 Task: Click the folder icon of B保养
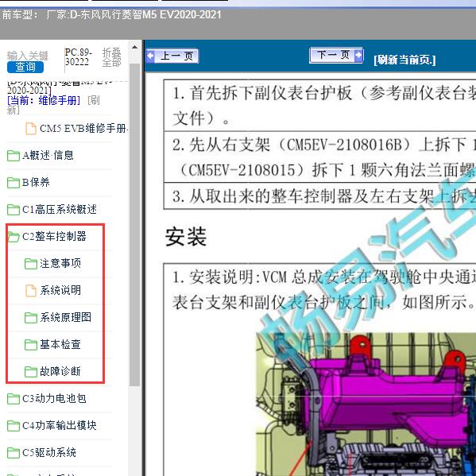click(14, 183)
